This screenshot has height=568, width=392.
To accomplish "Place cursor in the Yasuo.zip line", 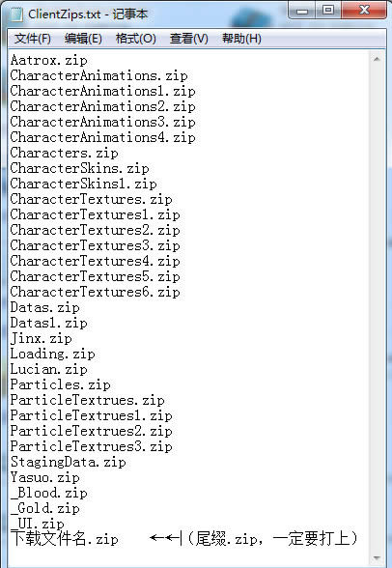I will [x=44, y=477].
